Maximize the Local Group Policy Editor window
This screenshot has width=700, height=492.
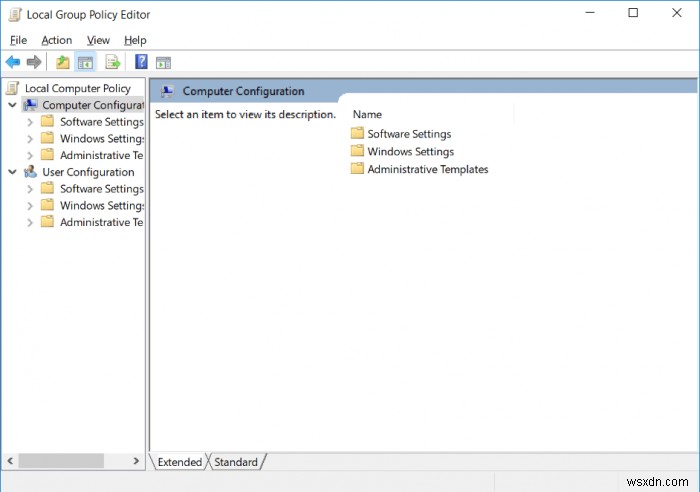[633, 13]
